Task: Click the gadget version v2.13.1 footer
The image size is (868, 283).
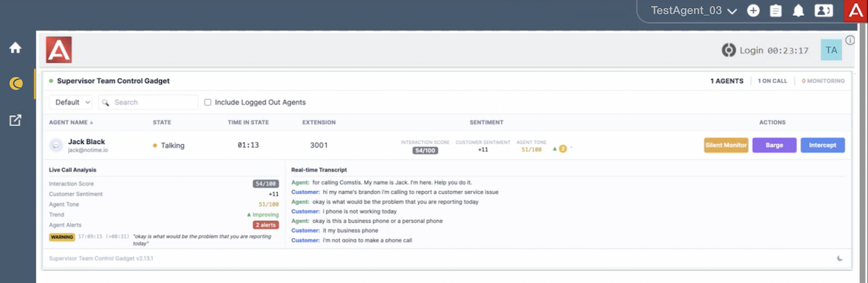Action: tap(101, 258)
